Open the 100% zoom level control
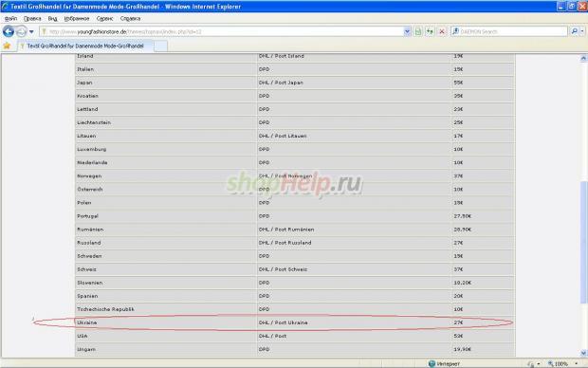This screenshot has height=368, width=588. click(561, 364)
